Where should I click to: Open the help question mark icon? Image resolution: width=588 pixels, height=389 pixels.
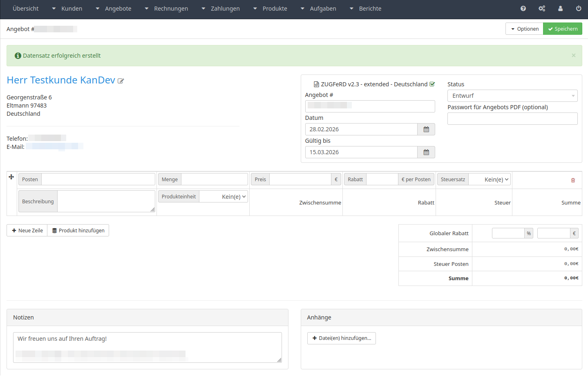click(x=523, y=9)
